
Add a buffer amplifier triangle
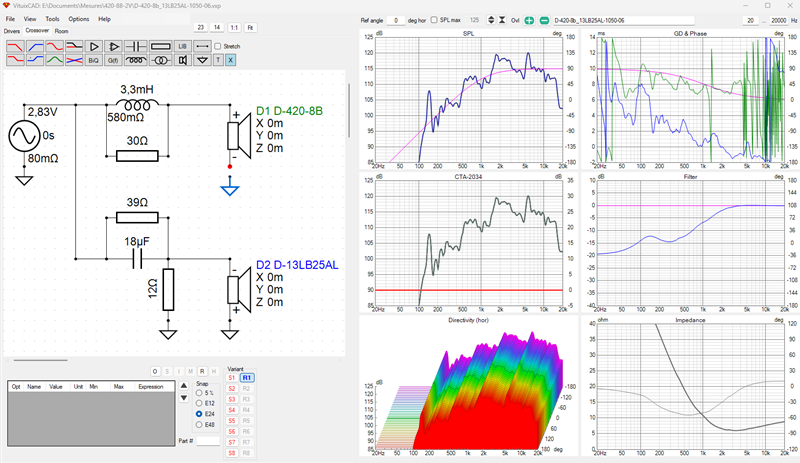point(94,46)
